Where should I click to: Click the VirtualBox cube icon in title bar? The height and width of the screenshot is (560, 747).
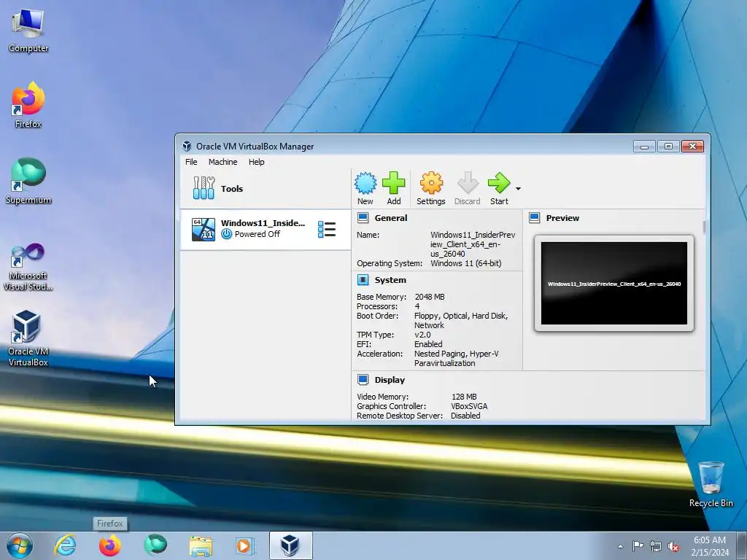[x=187, y=146]
